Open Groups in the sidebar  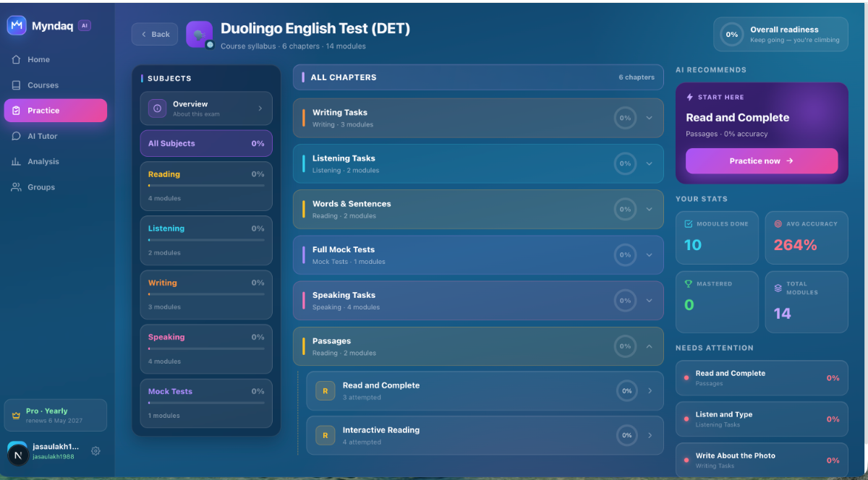[56, 187]
